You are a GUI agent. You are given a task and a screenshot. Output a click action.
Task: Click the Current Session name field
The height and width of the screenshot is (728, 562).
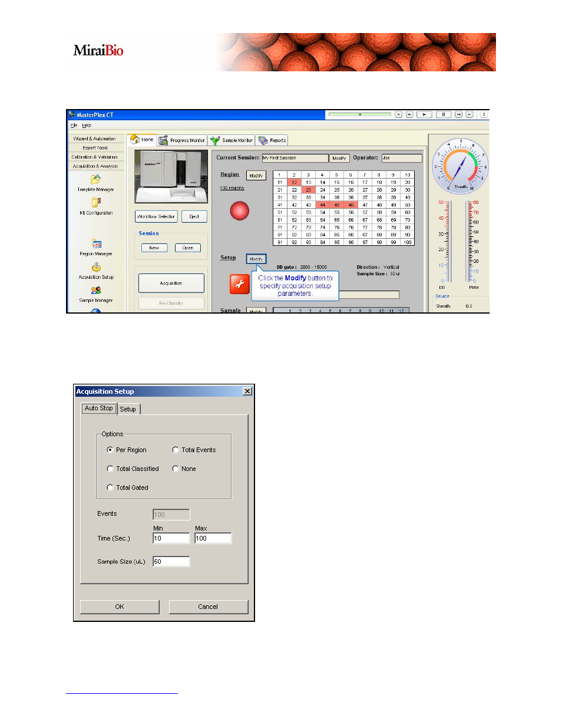[x=295, y=158]
